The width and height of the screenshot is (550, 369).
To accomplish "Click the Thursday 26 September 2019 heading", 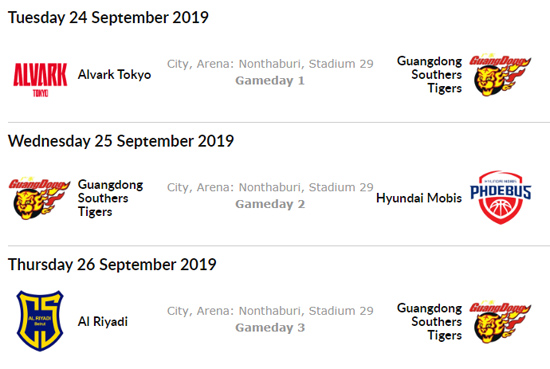I will (112, 264).
